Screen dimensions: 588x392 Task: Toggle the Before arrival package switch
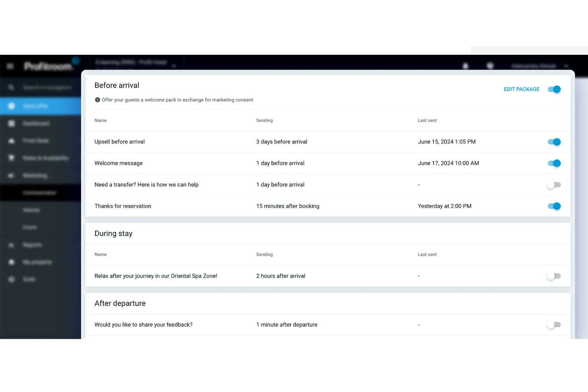click(554, 89)
